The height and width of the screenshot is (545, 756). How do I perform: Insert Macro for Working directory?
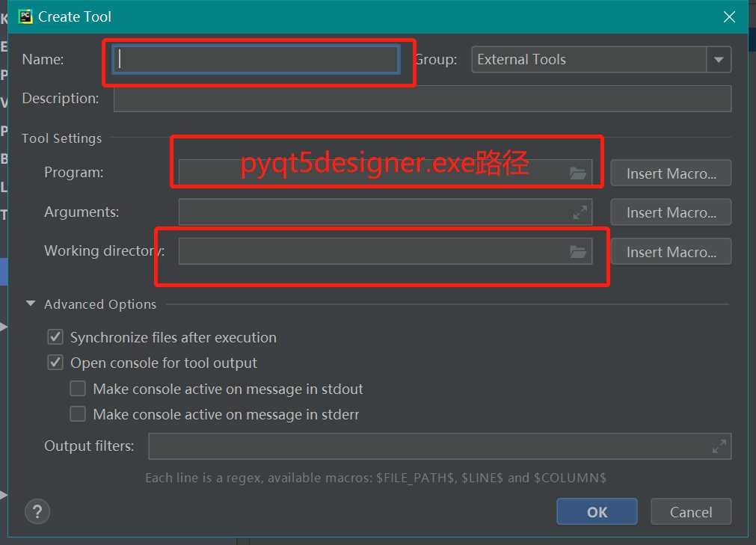[671, 252]
